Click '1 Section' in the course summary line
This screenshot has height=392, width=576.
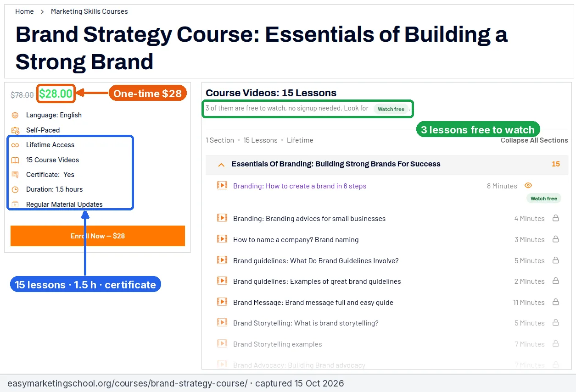(220, 140)
